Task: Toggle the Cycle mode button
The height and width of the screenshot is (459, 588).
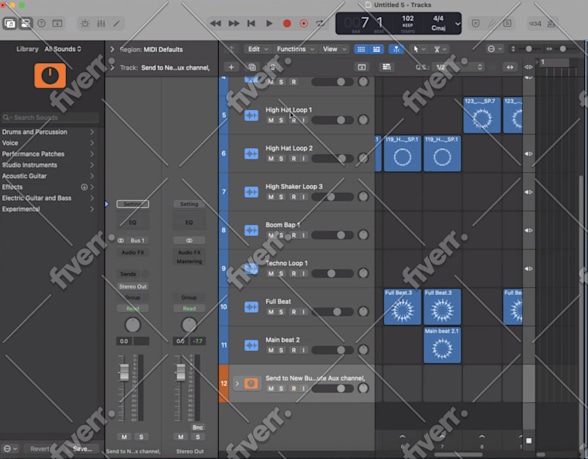Action: coord(320,24)
